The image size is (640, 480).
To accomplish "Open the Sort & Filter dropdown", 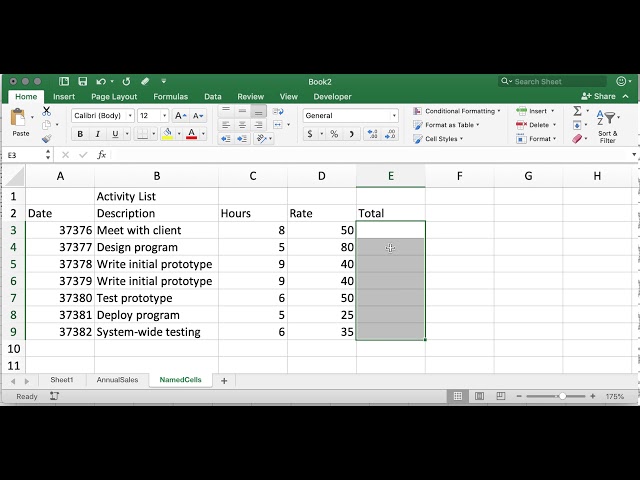I will coord(608,126).
